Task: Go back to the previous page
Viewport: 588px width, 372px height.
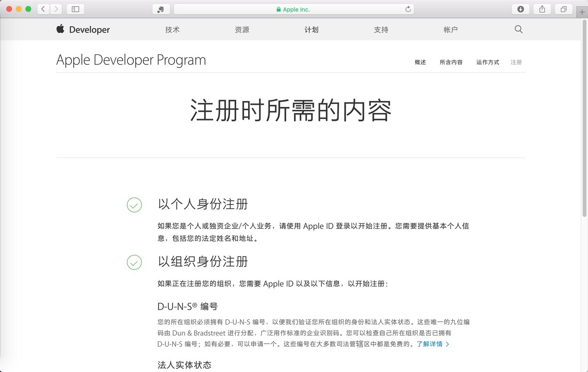Action: coord(43,9)
